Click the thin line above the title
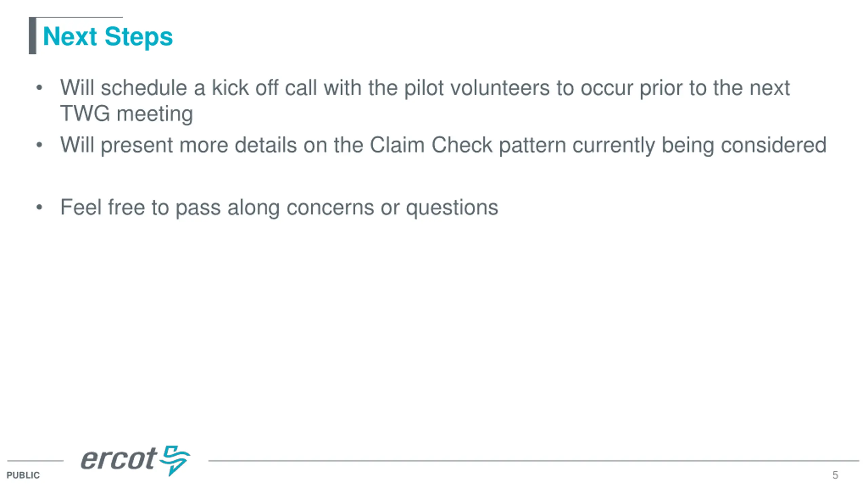Viewport: 868px width, 488px height. coord(79,17)
